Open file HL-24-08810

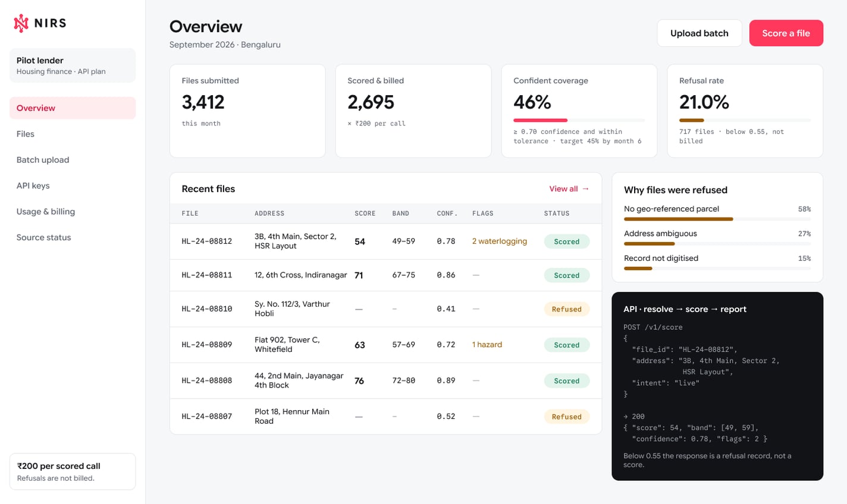pyautogui.click(x=207, y=309)
